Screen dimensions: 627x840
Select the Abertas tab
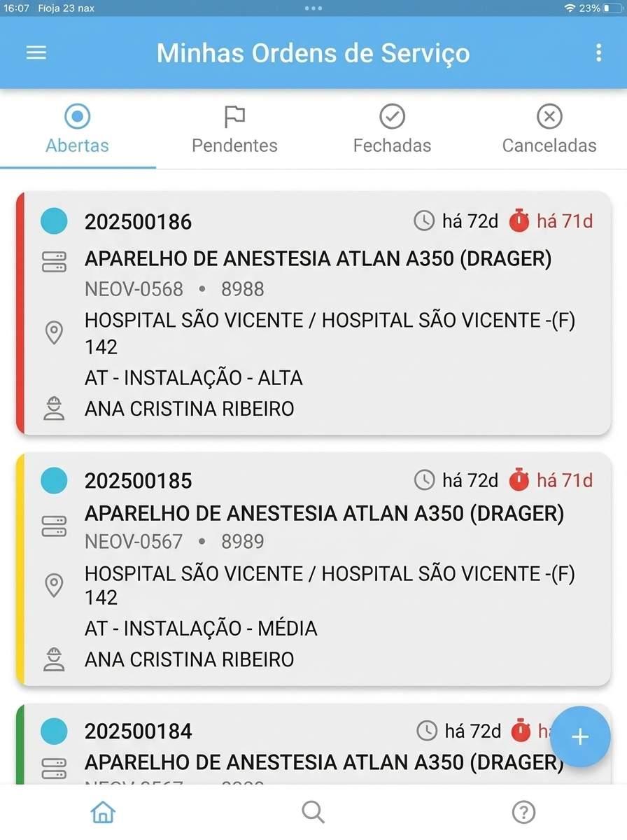click(x=78, y=129)
